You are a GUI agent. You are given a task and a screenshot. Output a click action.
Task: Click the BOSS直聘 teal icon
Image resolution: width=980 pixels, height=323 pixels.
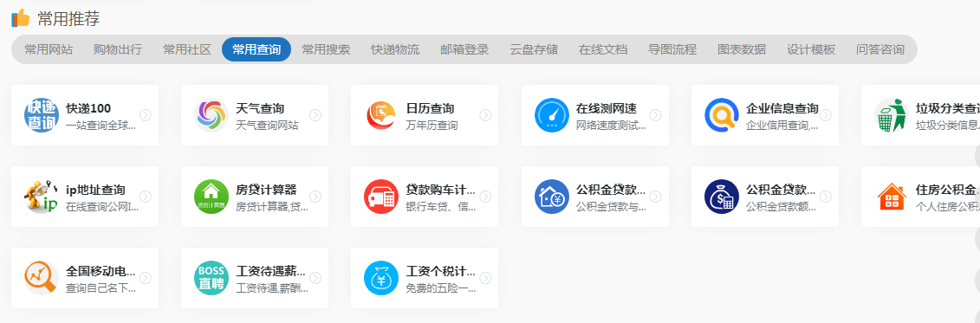pos(211,277)
